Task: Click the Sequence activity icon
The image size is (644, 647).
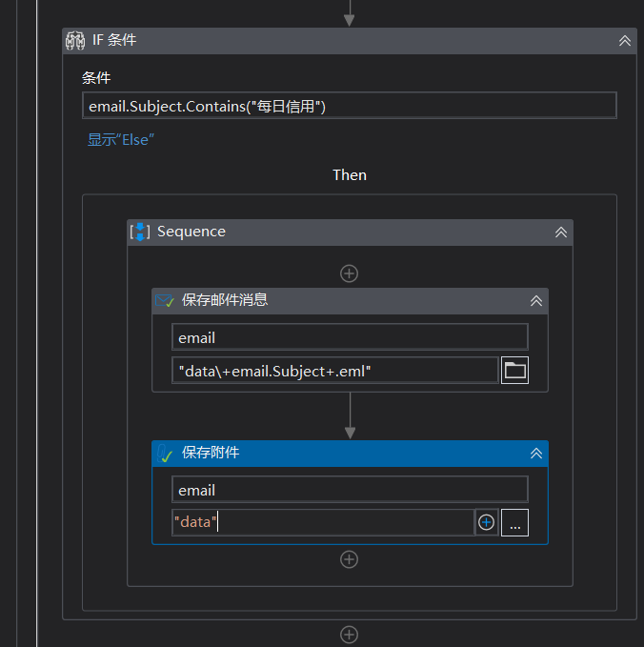Action: [140, 232]
